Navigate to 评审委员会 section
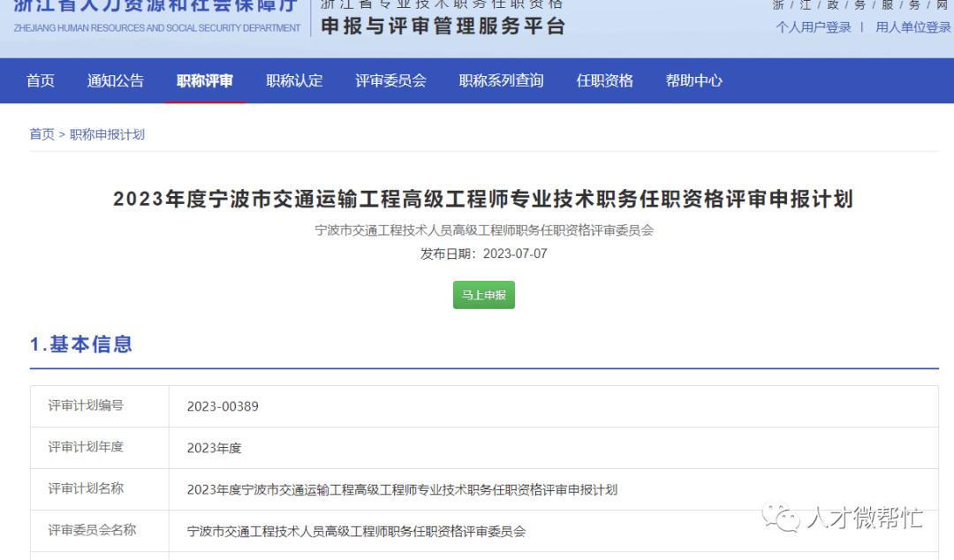The height and width of the screenshot is (560, 954). pyautogui.click(x=390, y=80)
